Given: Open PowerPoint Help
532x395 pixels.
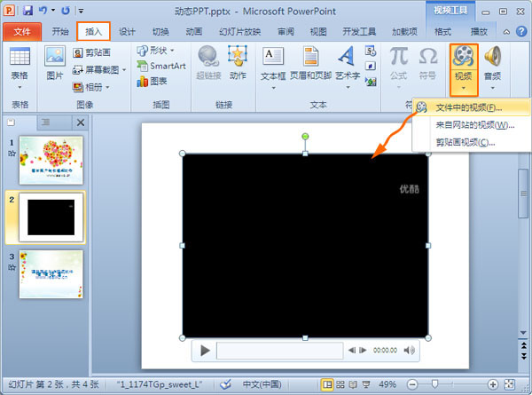Looking at the screenshot, I should pos(521,32).
